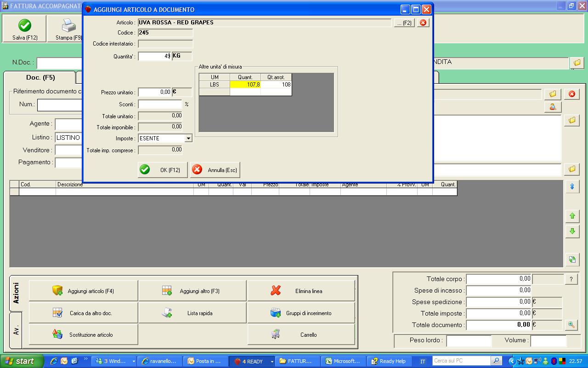Screen dimensions: 588x368
Task: Click Elimina linea button
Action: [301, 291]
